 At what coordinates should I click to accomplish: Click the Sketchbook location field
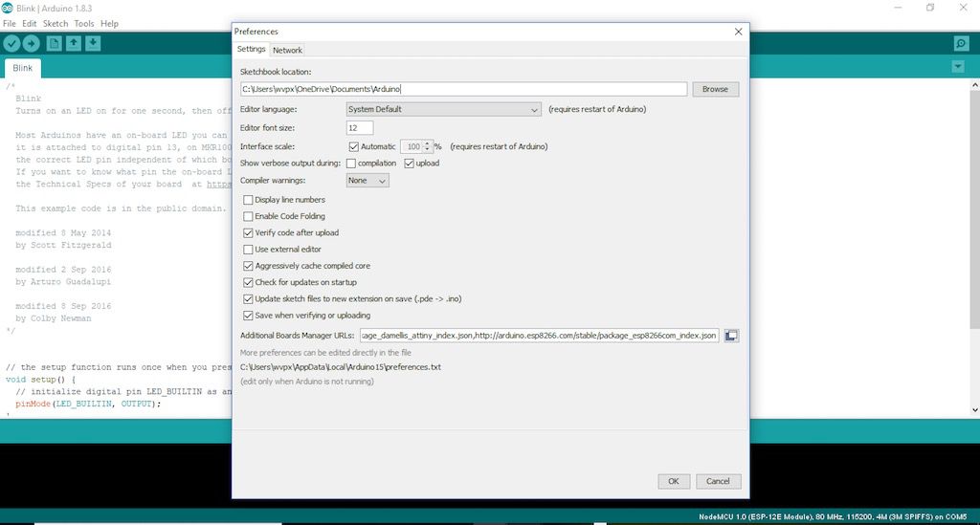tap(463, 89)
